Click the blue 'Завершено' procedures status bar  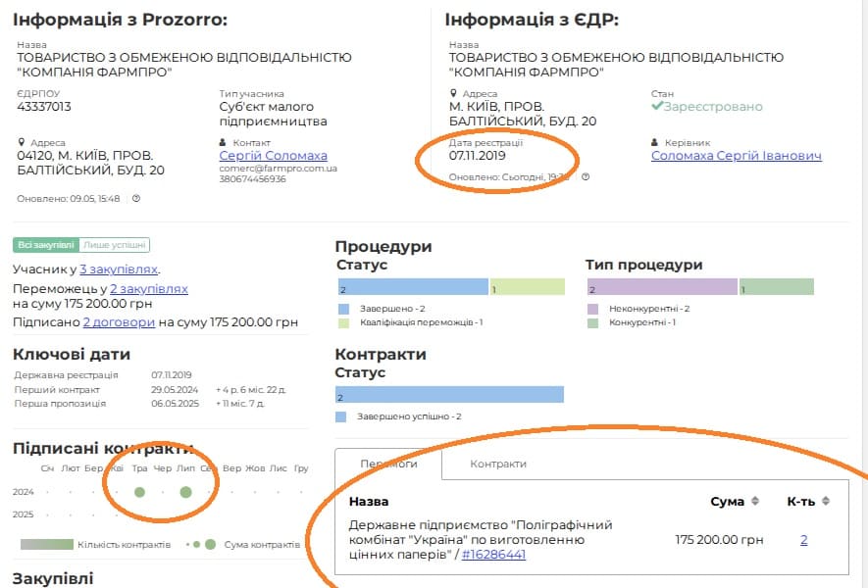click(x=412, y=287)
